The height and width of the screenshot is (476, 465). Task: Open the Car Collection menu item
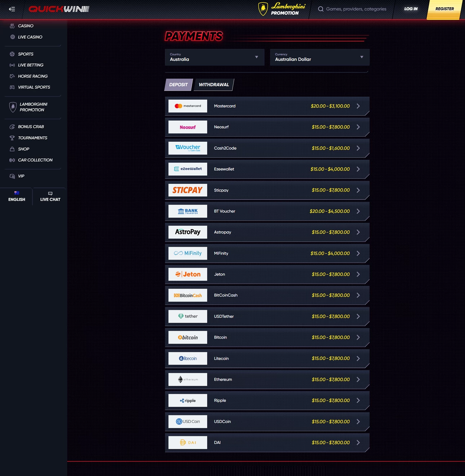35,160
